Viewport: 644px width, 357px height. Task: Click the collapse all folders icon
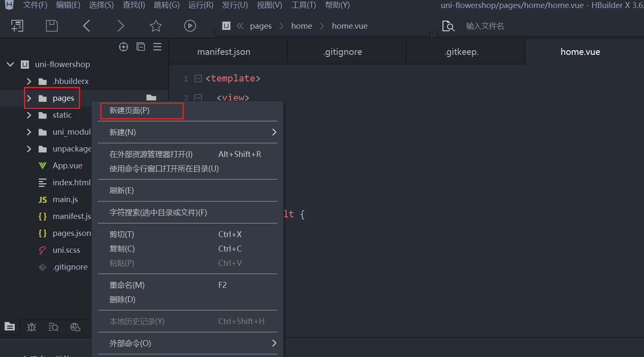[x=141, y=47]
